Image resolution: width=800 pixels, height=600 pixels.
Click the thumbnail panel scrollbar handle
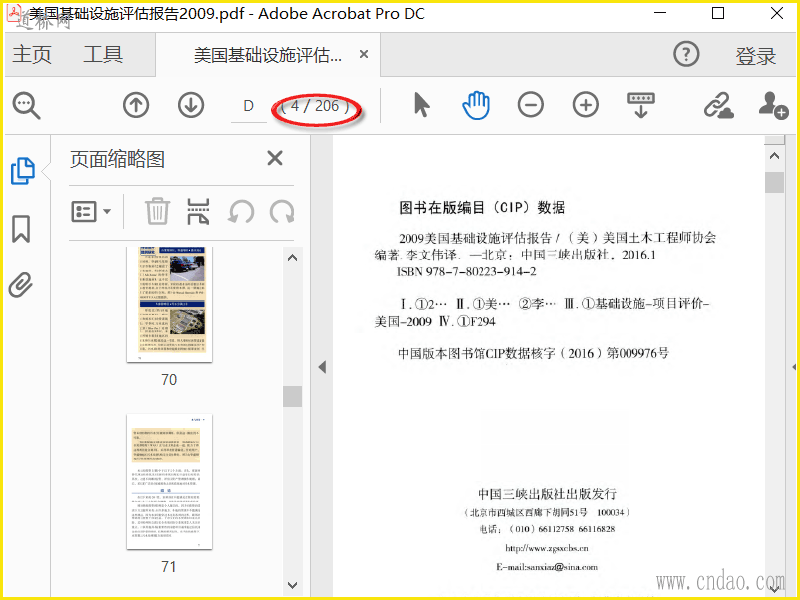(292, 396)
